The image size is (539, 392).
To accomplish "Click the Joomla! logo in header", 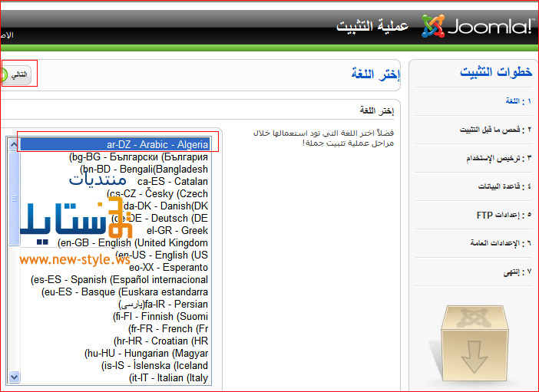I will coord(478,25).
